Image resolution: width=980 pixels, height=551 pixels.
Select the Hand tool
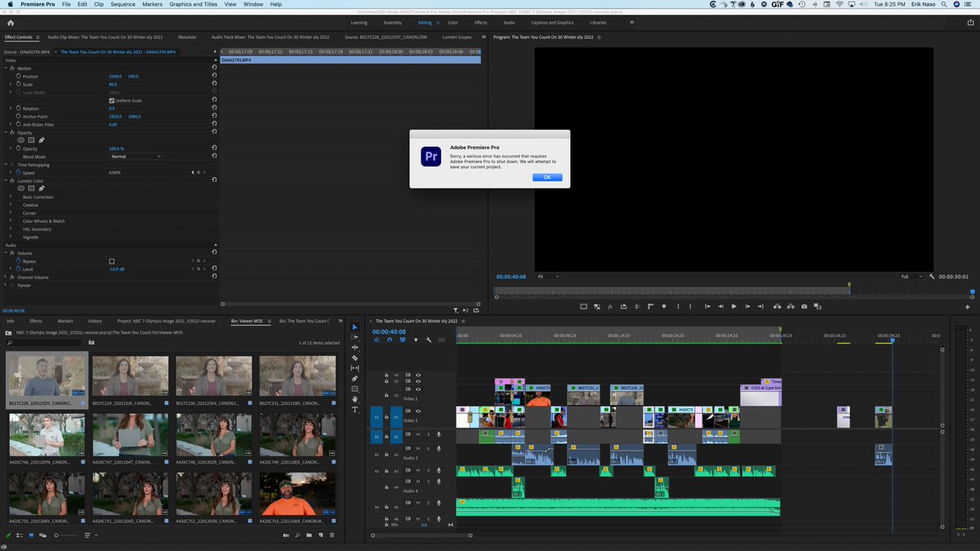pos(354,399)
